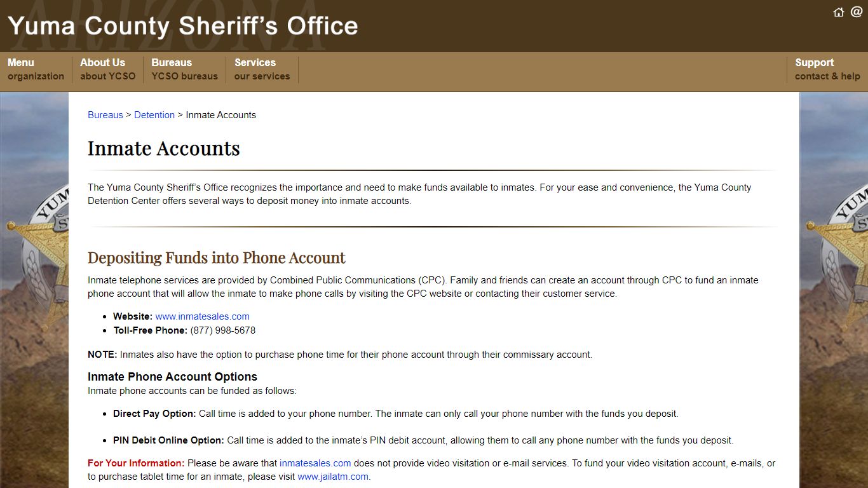Open the inmatesales.com link in the notice
868x488 pixels.
pyautogui.click(x=315, y=463)
